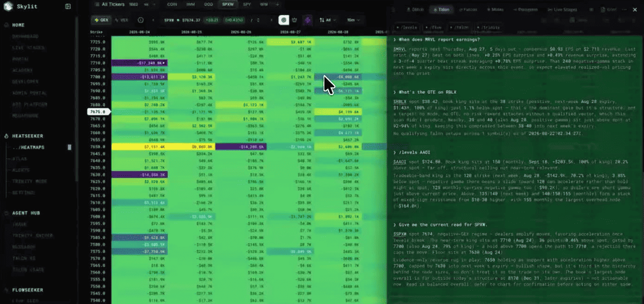The width and height of the screenshot is (644, 304).
Task: Click the 2026-08-24 column header
Action: pyautogui.click(x=140, y=31)
